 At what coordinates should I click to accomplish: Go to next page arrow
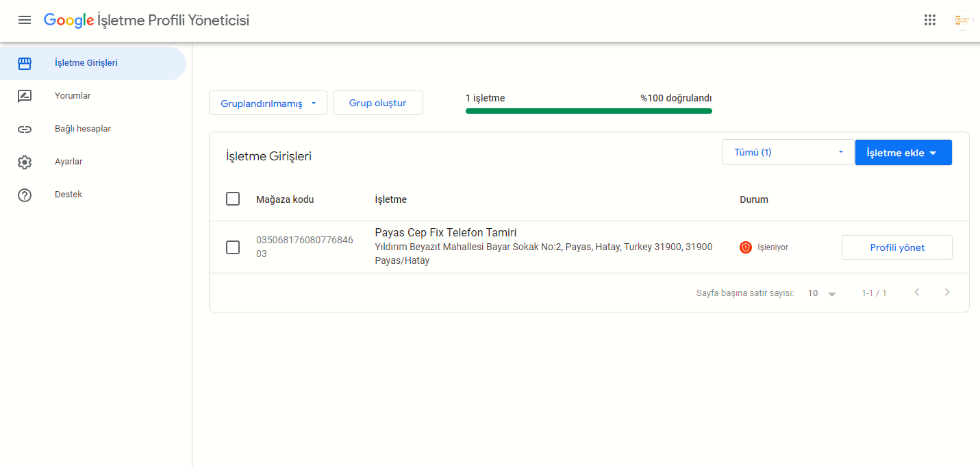pyautogui.click(x=947, y=293)
